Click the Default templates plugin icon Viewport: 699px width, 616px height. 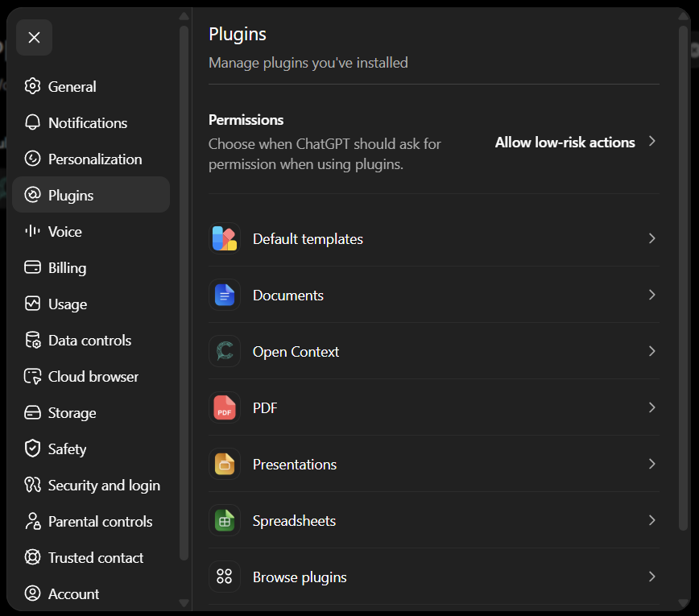point(225,238)
